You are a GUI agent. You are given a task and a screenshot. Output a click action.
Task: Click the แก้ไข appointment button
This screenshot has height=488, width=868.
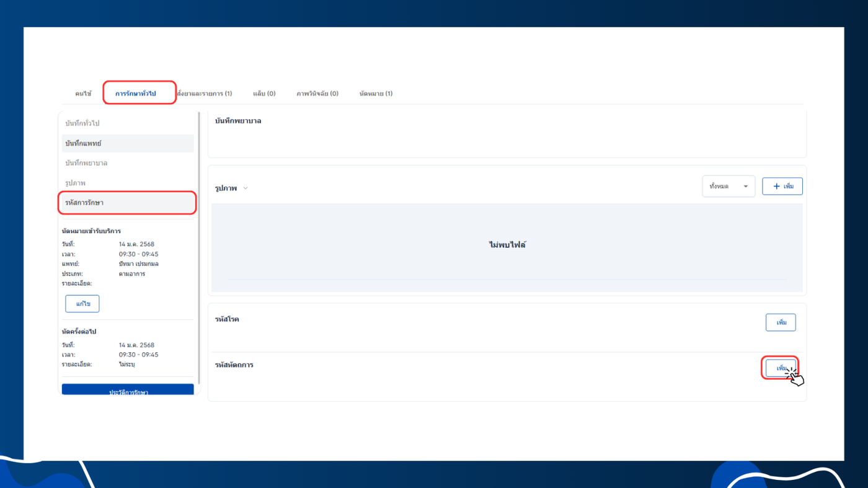[x=82, y=304]
